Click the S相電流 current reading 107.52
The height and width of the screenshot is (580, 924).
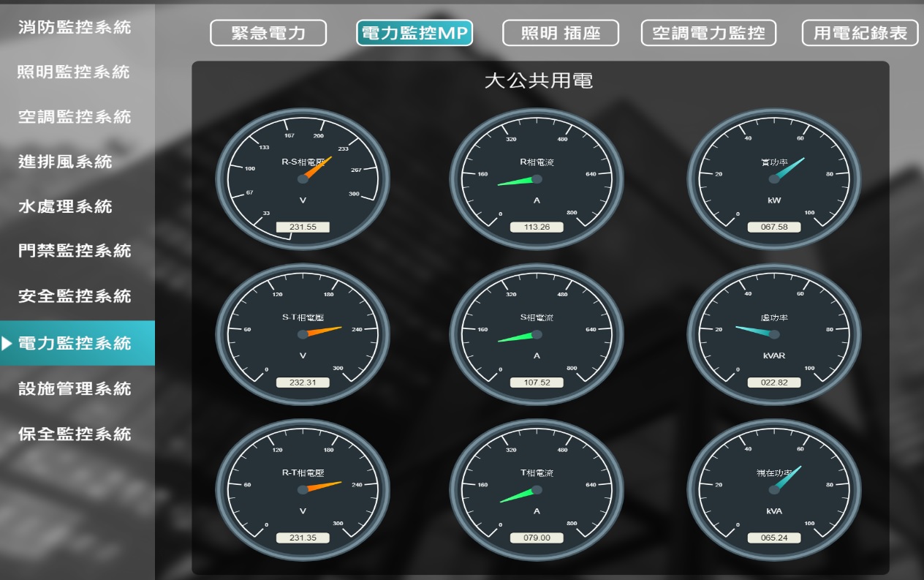point(537,382)
